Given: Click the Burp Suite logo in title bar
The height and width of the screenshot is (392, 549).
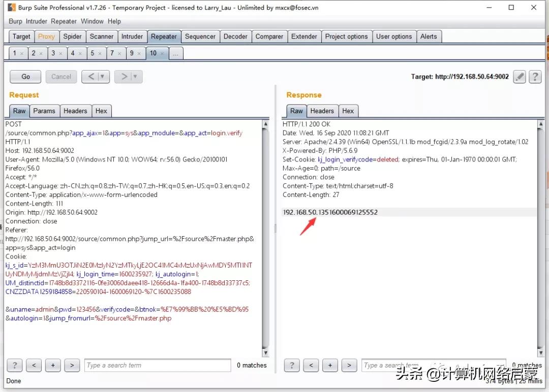Looking at the screenshot, I should (12, 7).
